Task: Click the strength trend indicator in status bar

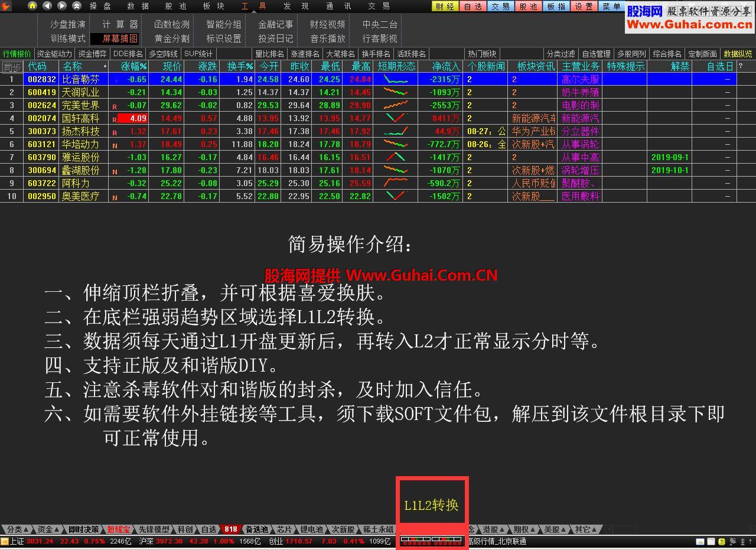Action: tap(431, 541)
